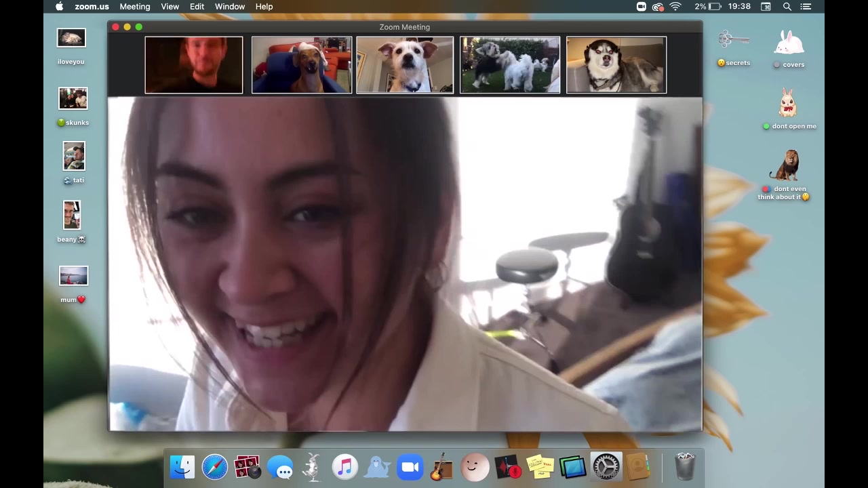Screen dimensions: 868x488
Task: Click the rabbit app icon in the dock
Action: [x=312, y=467]
